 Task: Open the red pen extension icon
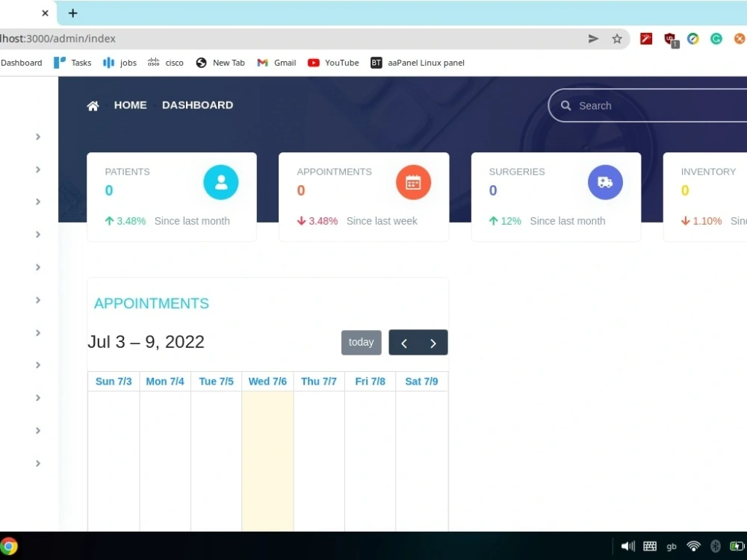click(x=646, y=39)
